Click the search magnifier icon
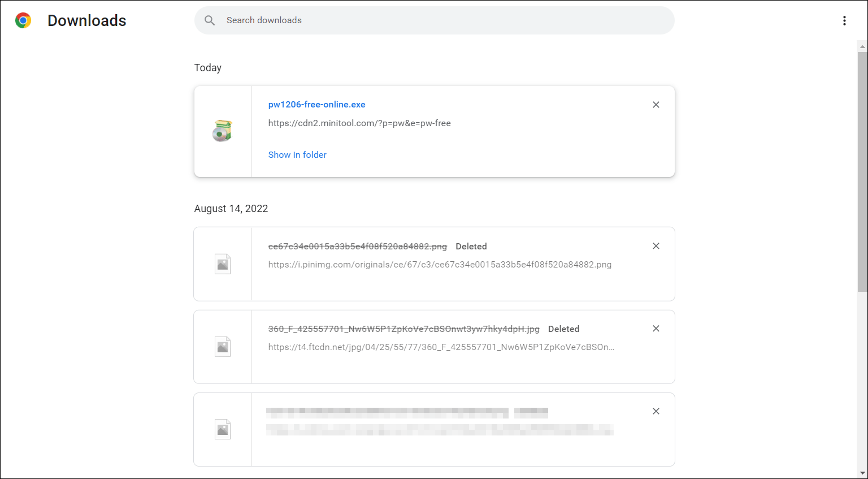 point(210,20)
